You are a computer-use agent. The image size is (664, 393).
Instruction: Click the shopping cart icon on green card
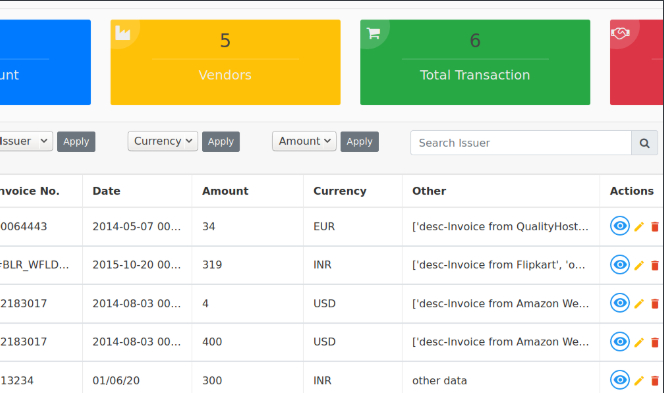pos(374,33)
